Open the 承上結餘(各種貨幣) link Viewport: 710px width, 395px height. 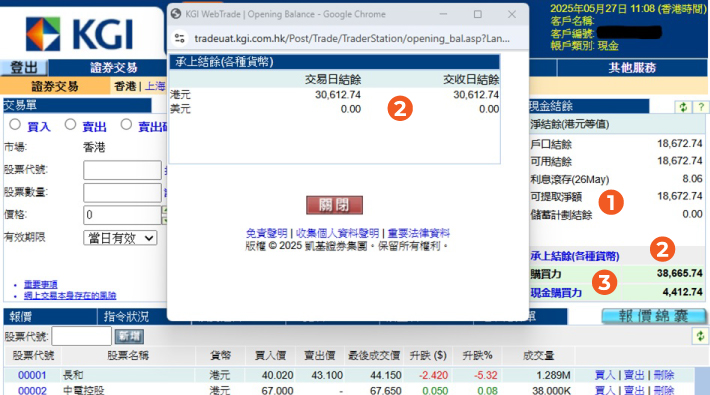[x=575, y=256]
